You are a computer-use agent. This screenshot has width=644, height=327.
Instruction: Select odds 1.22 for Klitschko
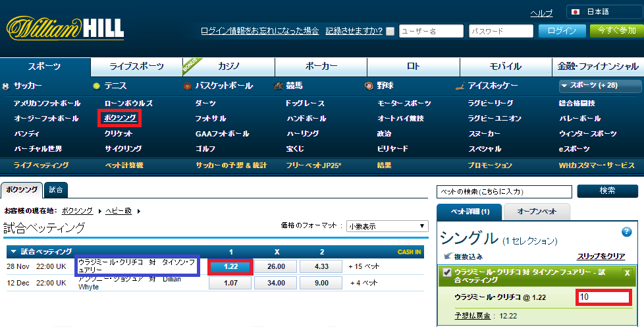pyautogui.click(x=230, y=266)
